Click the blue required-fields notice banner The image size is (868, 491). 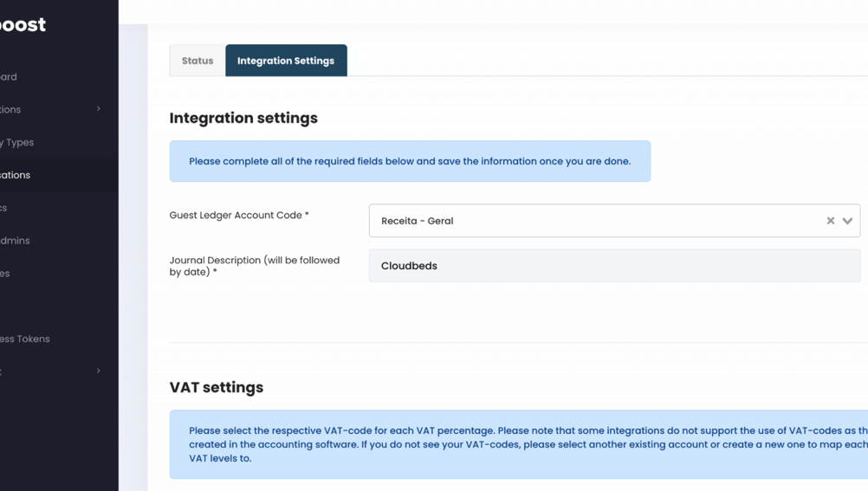(410, 161)
